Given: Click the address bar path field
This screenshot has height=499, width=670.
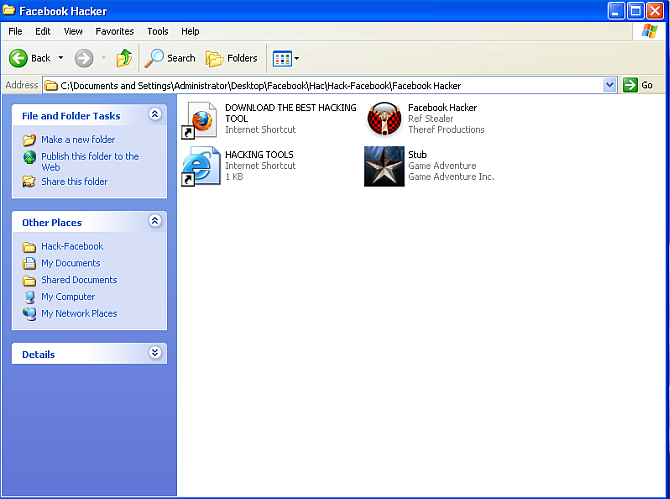Looking at the screenshot, I should point(323,85).
